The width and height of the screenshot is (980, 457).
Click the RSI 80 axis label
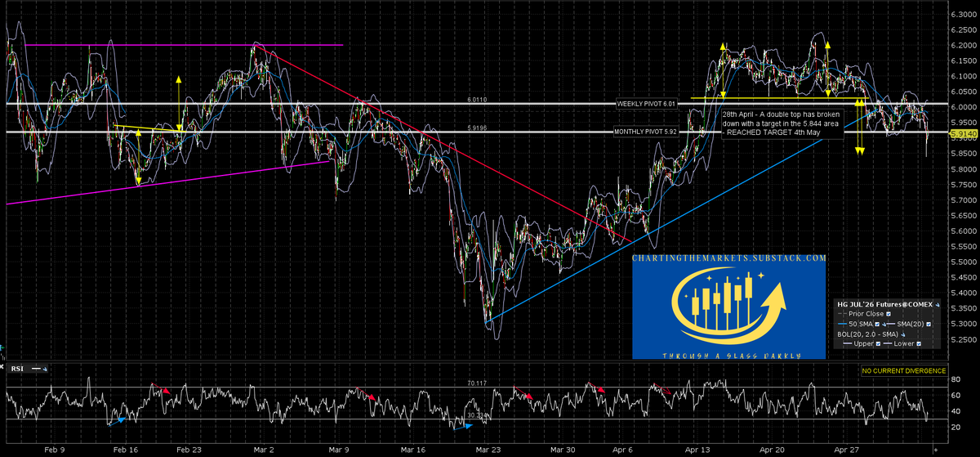tap(957, 378)
